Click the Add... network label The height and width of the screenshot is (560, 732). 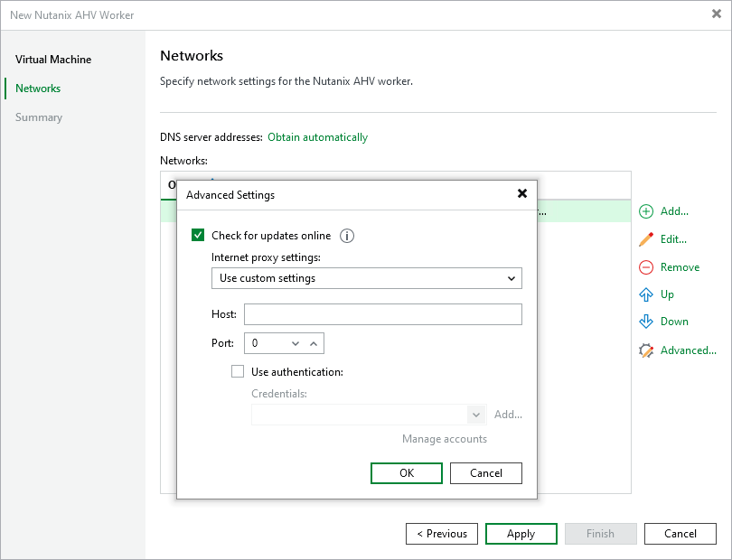674,211
